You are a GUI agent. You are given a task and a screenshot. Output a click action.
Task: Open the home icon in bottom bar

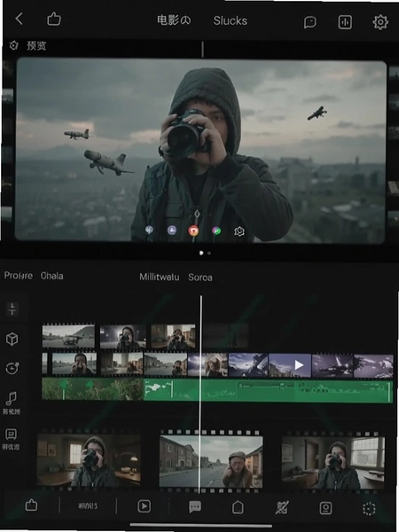click(238, 507)
